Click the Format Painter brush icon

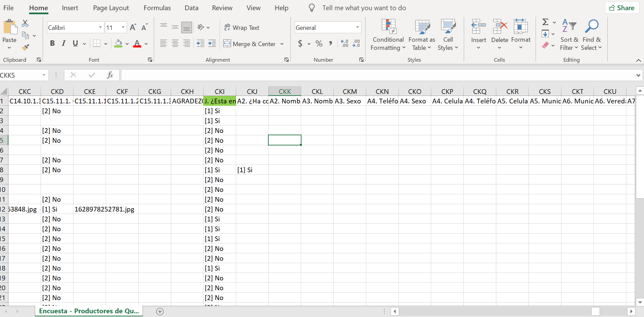(25, 47)
